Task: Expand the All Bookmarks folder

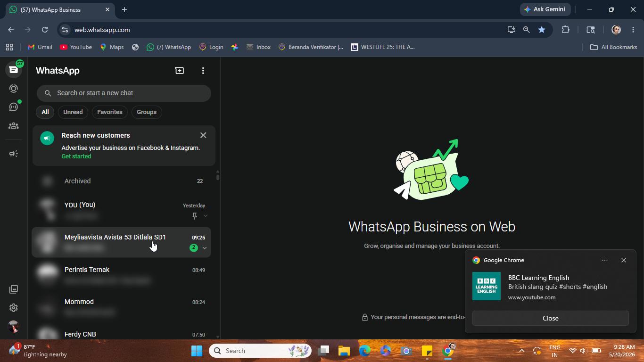Action: 613,47
